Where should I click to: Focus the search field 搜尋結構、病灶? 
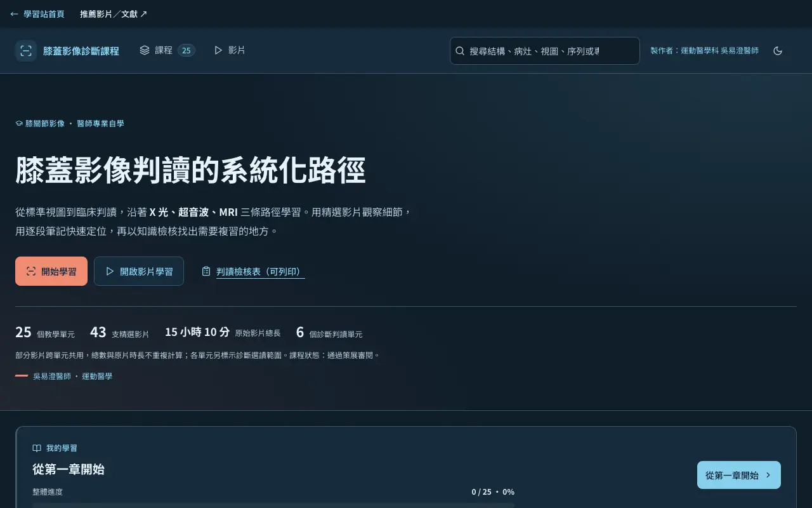pyautogui.click(x=545, y=51)
